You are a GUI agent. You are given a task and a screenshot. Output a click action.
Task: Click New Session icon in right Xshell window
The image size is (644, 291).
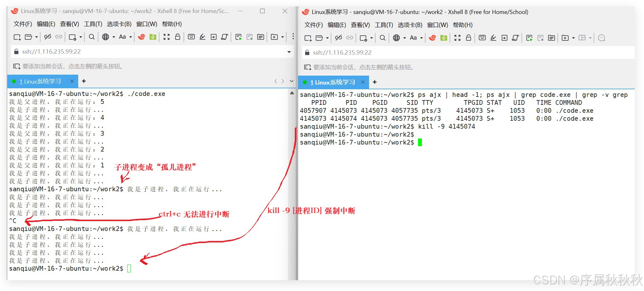308,38
